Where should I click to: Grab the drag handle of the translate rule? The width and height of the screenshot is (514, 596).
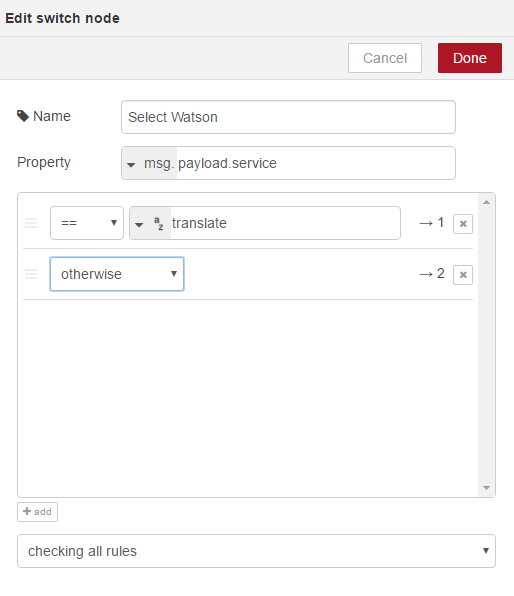point(31,223)
